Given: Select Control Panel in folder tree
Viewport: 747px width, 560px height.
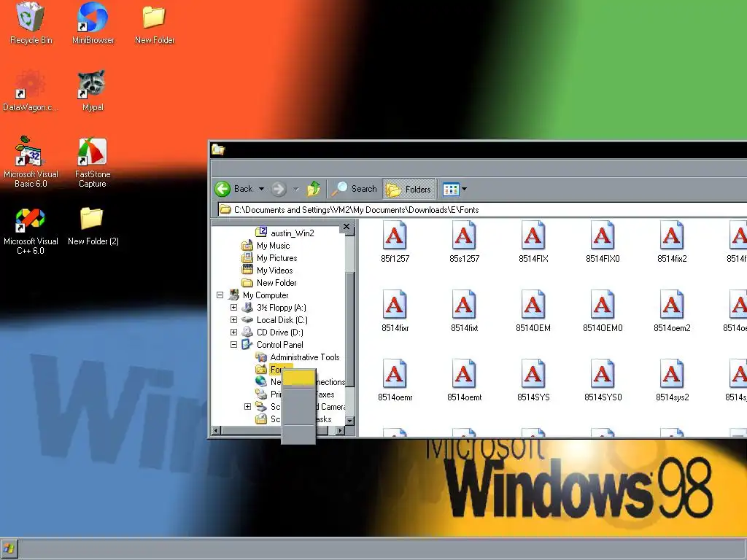Looking at the screenshot, I should [x=273, y=345].
